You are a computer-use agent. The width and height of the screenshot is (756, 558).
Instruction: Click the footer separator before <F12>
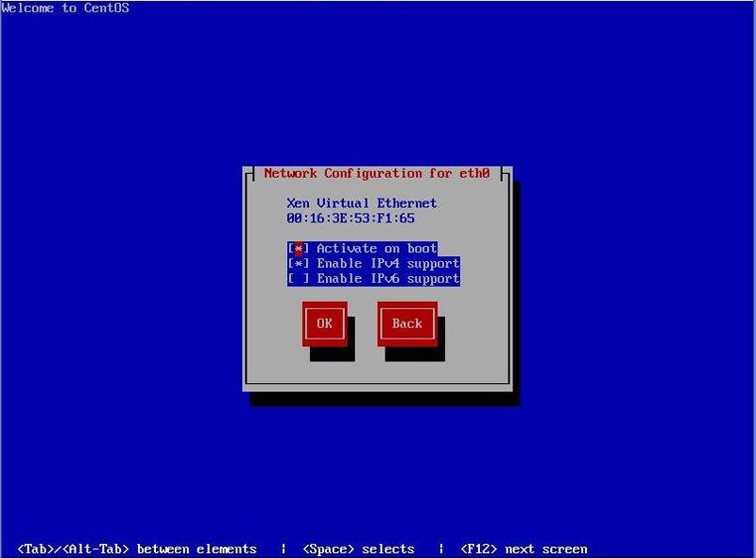441,549
